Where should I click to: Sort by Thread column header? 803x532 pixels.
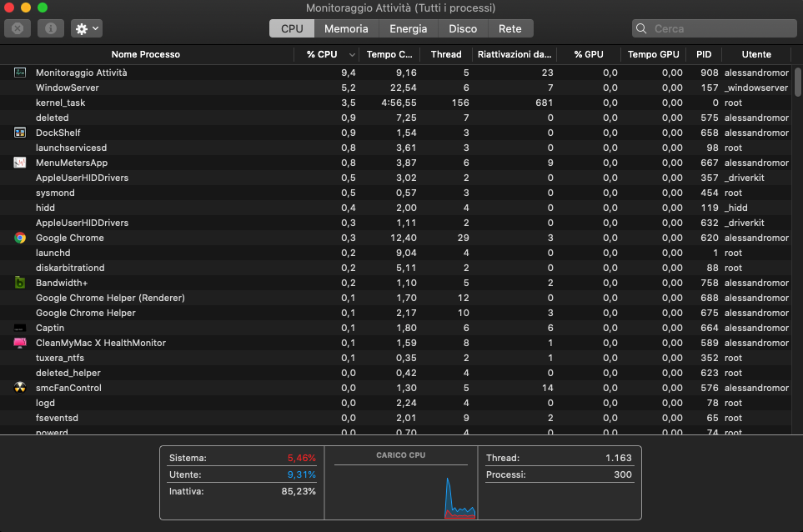click(446, 54)
